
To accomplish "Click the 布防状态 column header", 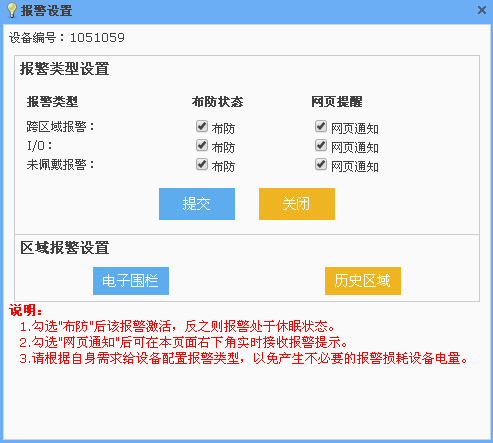I will coord(217,102).
